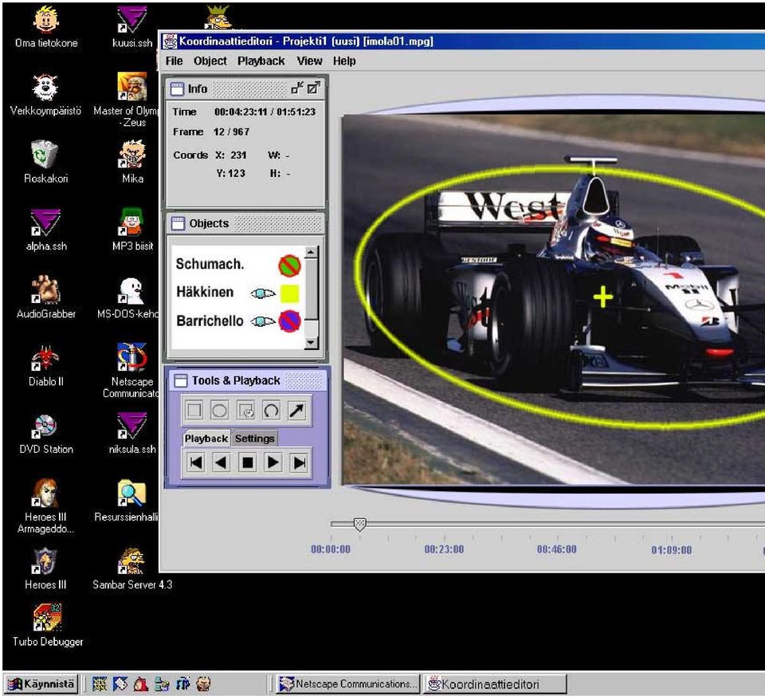Click Häkkinen's yellow color swatch

(289, 293)
